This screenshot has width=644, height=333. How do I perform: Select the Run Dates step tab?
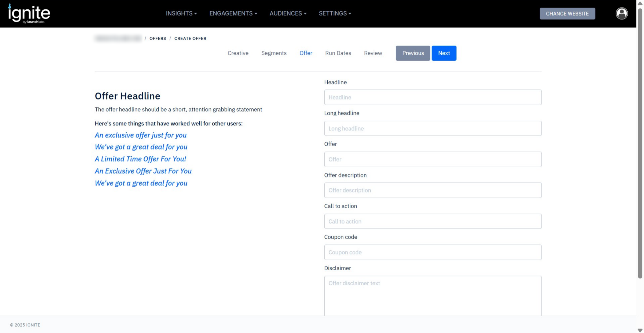(x=338, y=53)
